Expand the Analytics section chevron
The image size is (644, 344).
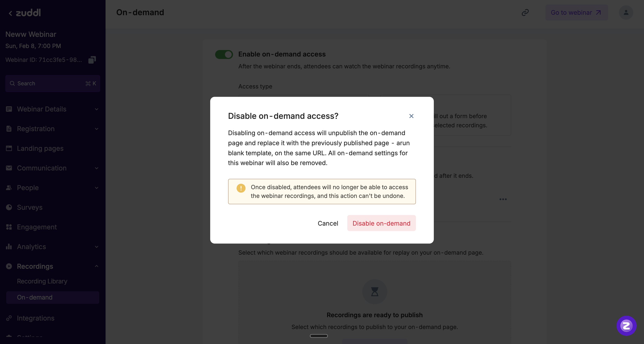pyautogui.click(x=97, y=247)
